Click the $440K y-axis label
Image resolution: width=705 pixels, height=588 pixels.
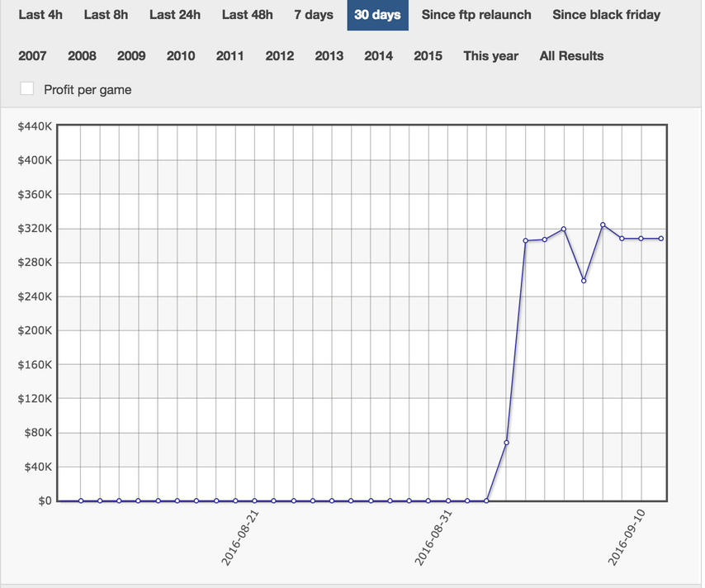[x=35, y=126]
